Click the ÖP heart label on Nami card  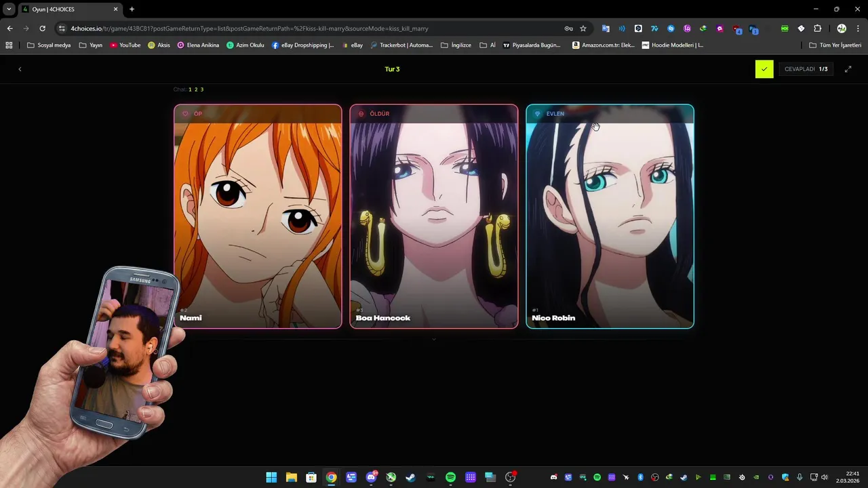tap(192, 114)
